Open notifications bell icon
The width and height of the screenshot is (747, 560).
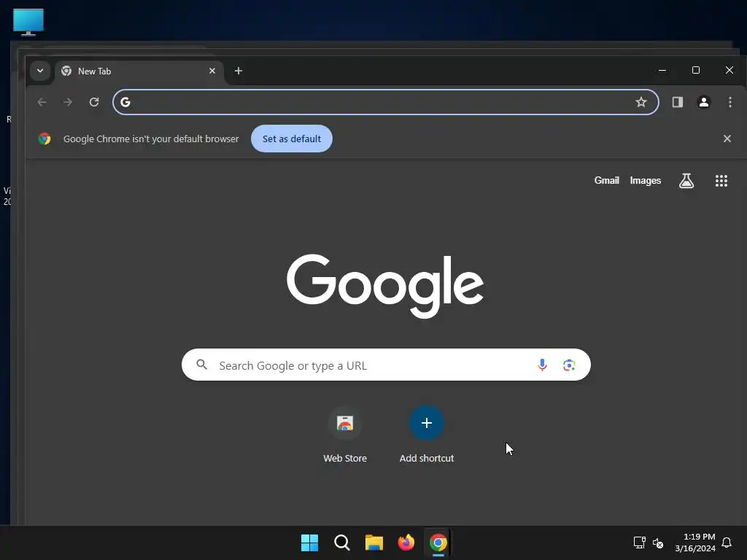pyautogui.click(x=727, y=542)
